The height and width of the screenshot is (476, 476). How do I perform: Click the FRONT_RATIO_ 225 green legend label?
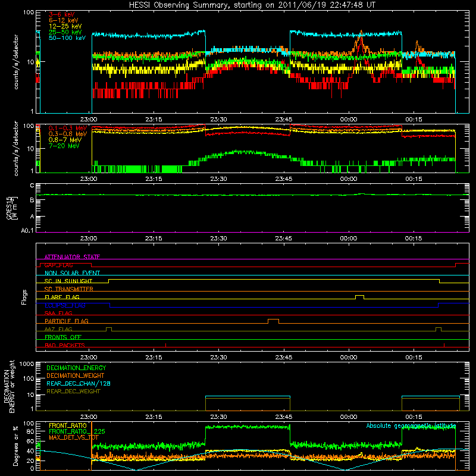(77, 431)
